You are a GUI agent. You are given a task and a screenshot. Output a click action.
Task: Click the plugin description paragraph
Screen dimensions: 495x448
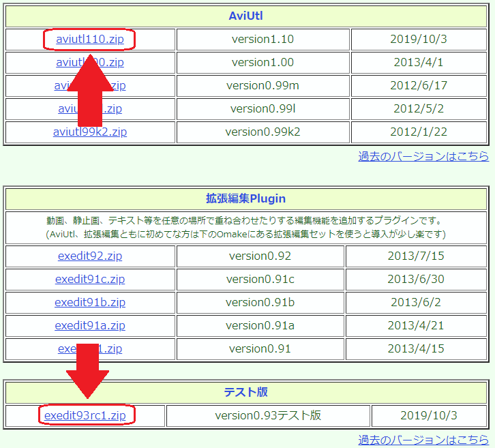click(246, 227)
